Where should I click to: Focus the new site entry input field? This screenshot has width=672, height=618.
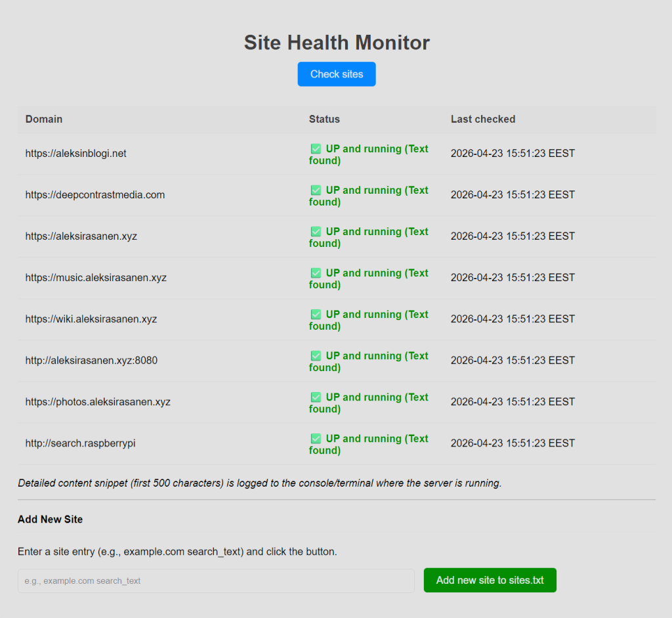[x=216, y=581]
